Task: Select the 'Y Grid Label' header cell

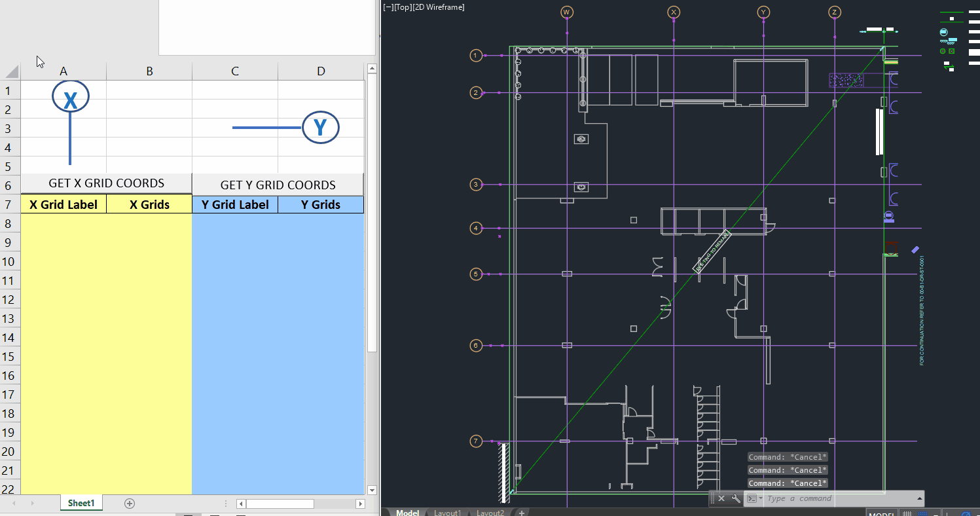Action: tap(235, 204)
